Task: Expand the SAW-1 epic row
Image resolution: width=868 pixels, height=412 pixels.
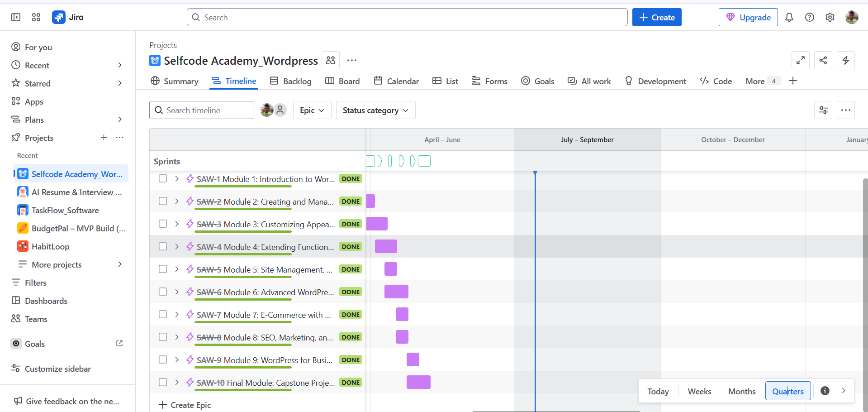Action: 177,178
